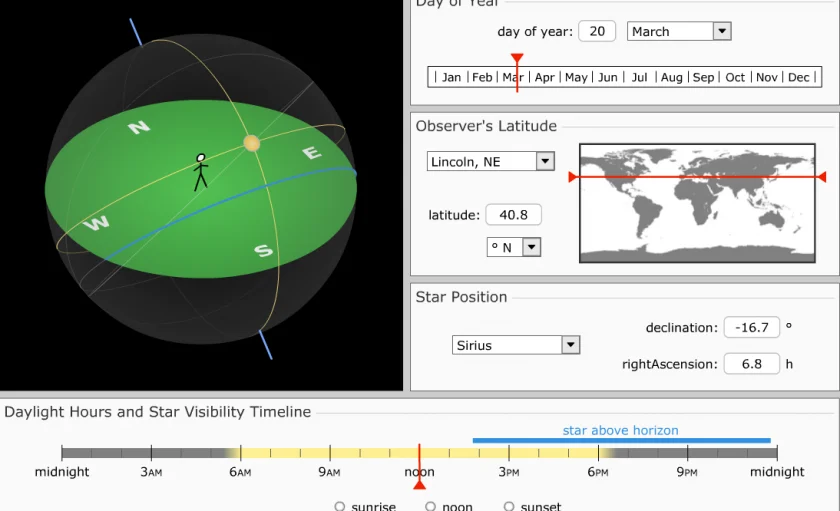Viewport: 840px width, 511px height.
Task: Click the latitude input field showing 40.8
Action: pyautogui.click(x=513, y=215)
